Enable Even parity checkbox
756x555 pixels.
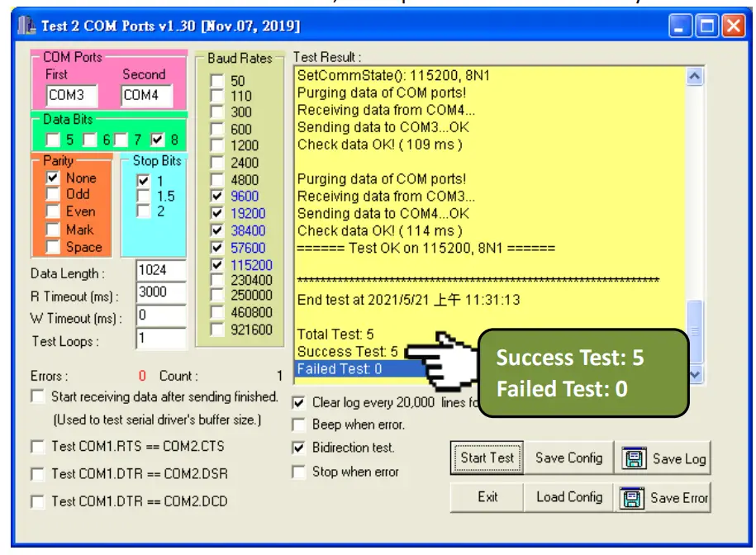click(x=53, y=211)
